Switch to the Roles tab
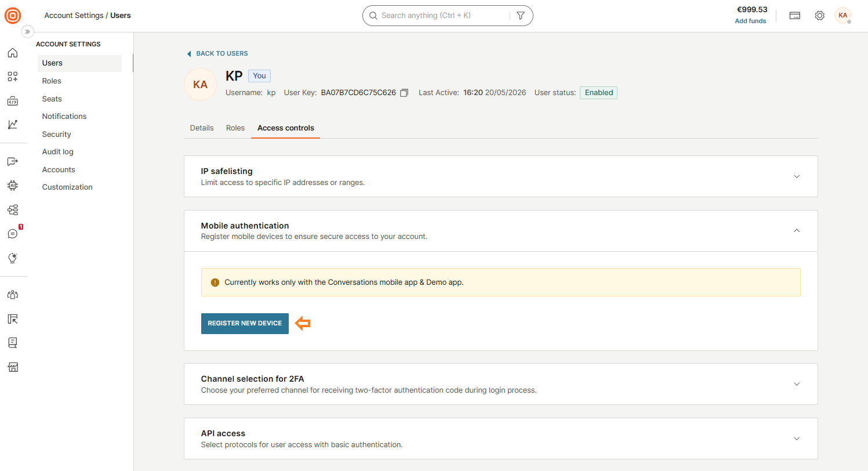The width and height of the screenshot is (868, 471). pyautogui.click(x=235, y=128)
